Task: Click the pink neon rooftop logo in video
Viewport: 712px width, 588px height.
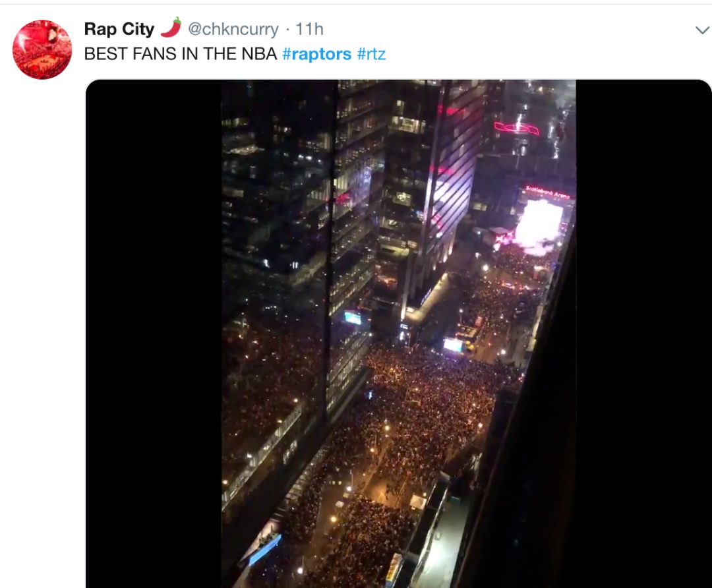Action: [x=517, y=129]
